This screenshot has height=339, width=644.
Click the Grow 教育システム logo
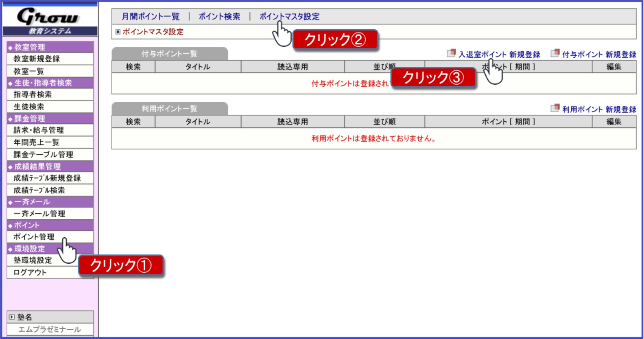(50, 21)
